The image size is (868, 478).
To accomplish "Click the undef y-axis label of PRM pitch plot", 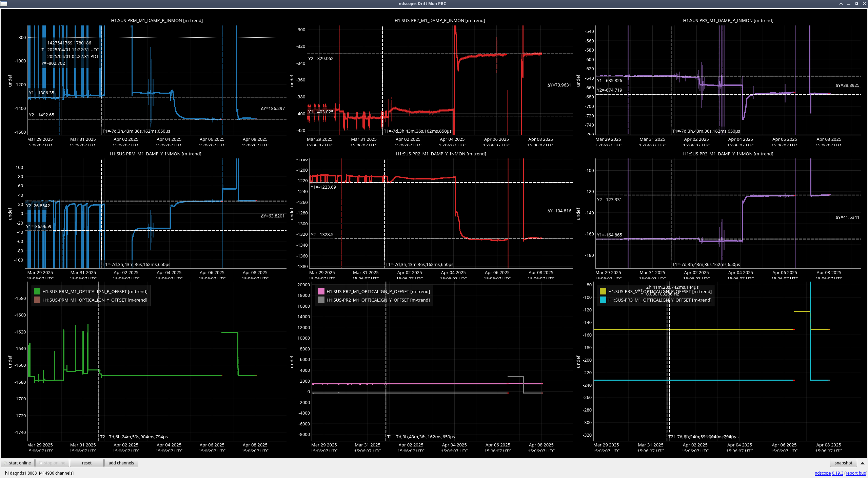I will [10, 81].
